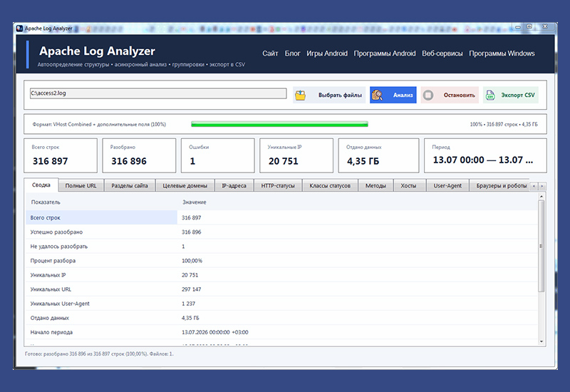
Task: Select the Начало периода row
Action: [x=281, y=332]
